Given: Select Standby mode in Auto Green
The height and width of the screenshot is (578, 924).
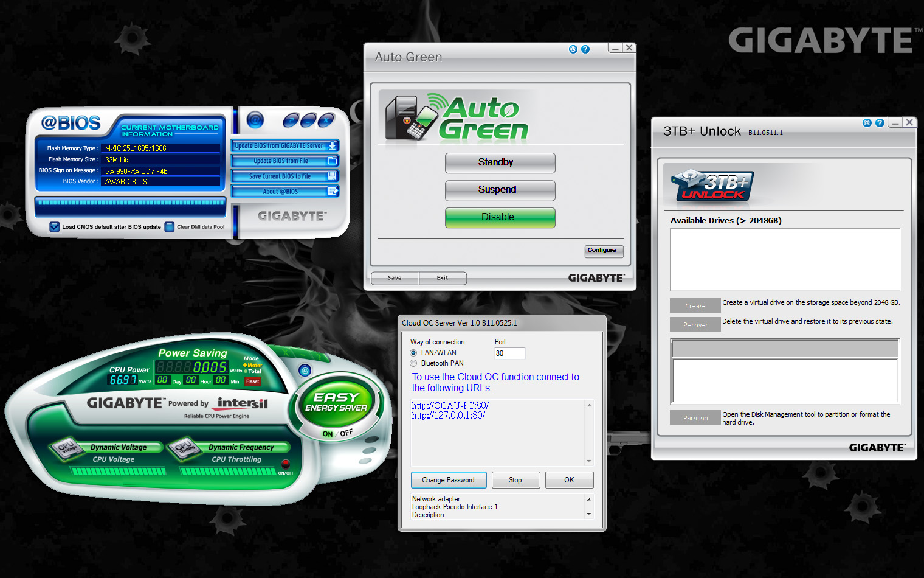Looking at the screenshot, I should pos(500,162).
